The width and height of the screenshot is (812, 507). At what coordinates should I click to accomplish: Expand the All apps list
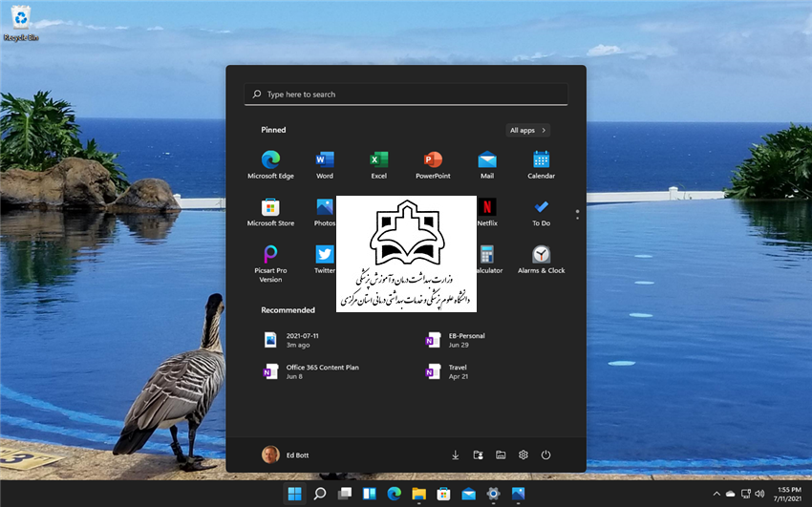[x=527, y=131]
